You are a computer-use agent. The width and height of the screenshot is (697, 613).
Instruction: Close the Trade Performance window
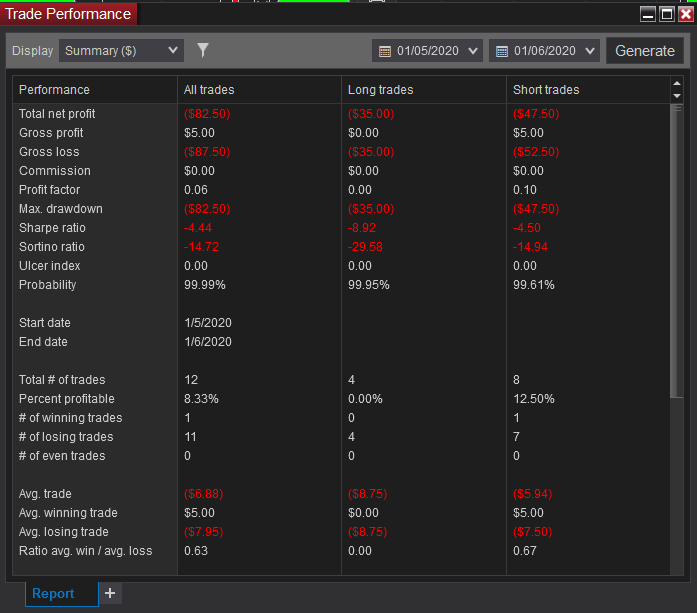686,14
